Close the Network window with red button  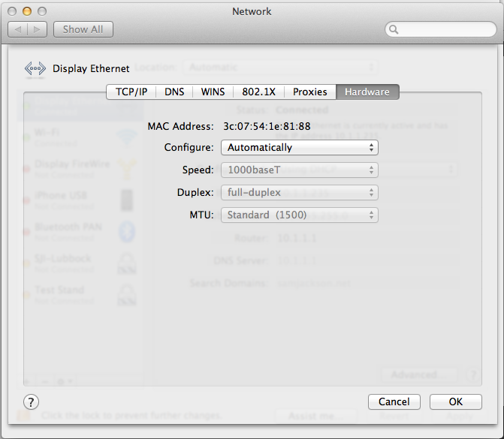click(12, 11)
